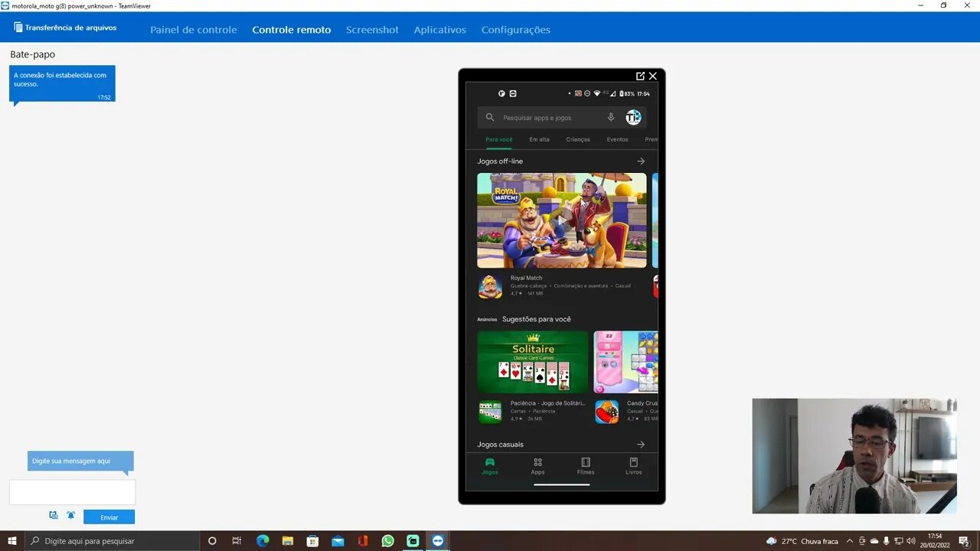This screenshot has height=551, width=980.
Task: Open the Configurações tab
Action: 516,30
